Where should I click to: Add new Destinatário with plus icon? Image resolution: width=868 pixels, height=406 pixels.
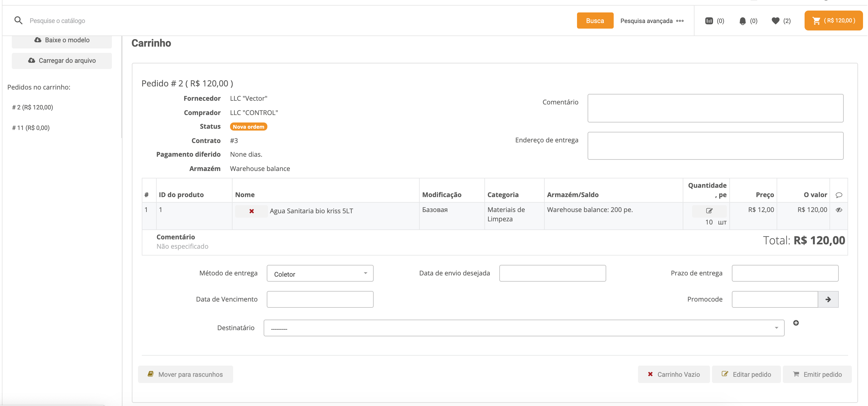(x=796, y=323)
